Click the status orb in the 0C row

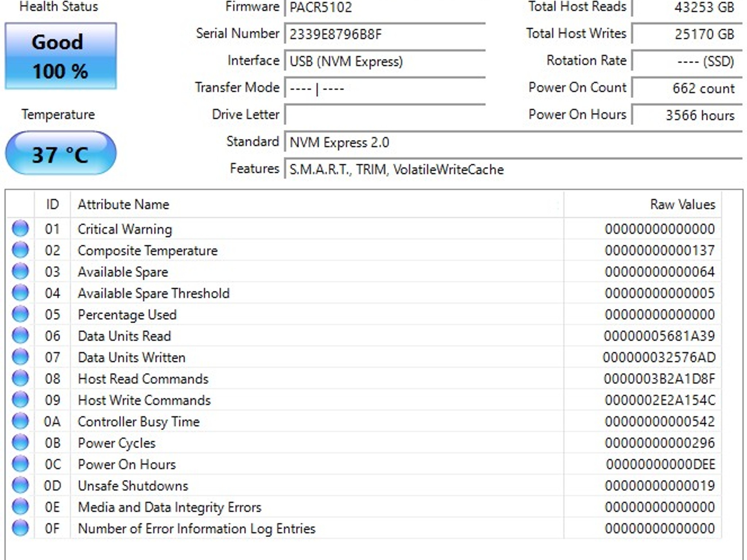(20, 464)
